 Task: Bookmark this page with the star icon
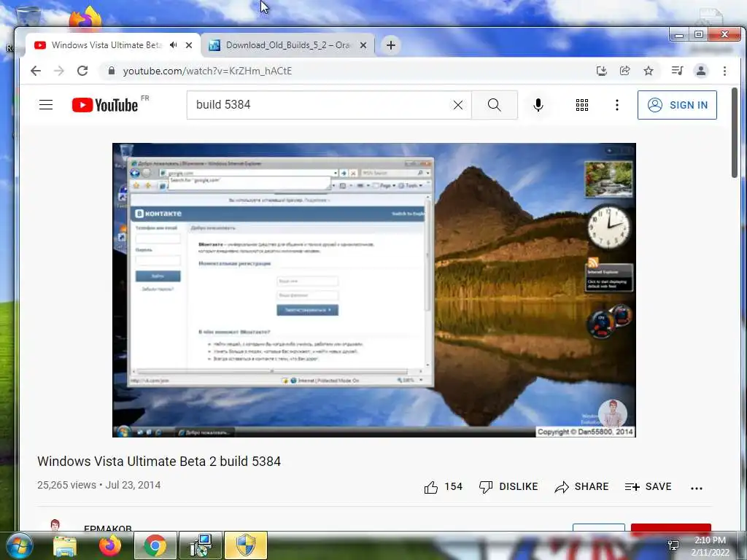[x=649, y=71]
